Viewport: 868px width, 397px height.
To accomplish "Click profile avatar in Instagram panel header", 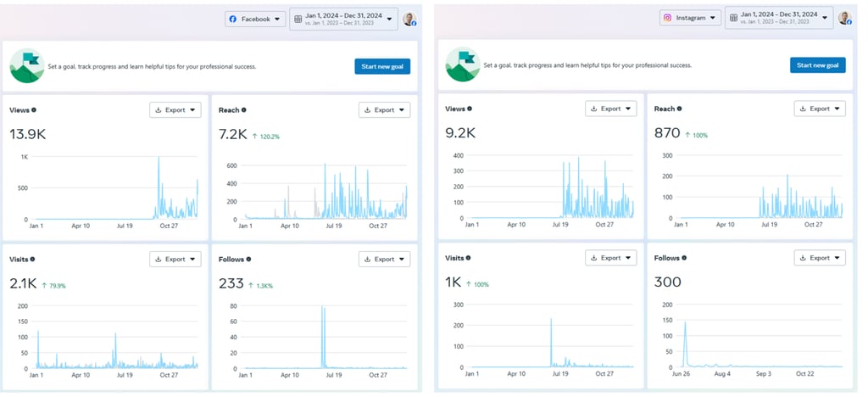I will pos(845,18).
